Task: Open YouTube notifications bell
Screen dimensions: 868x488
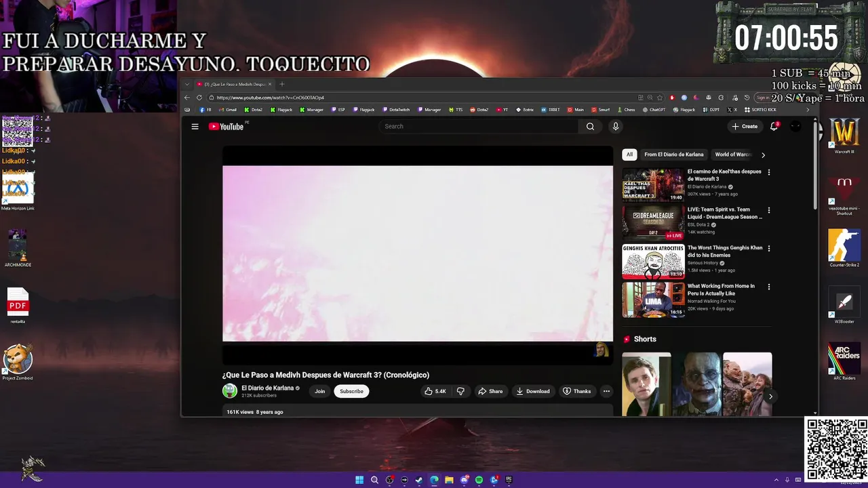Action: (x=774, y=126)
